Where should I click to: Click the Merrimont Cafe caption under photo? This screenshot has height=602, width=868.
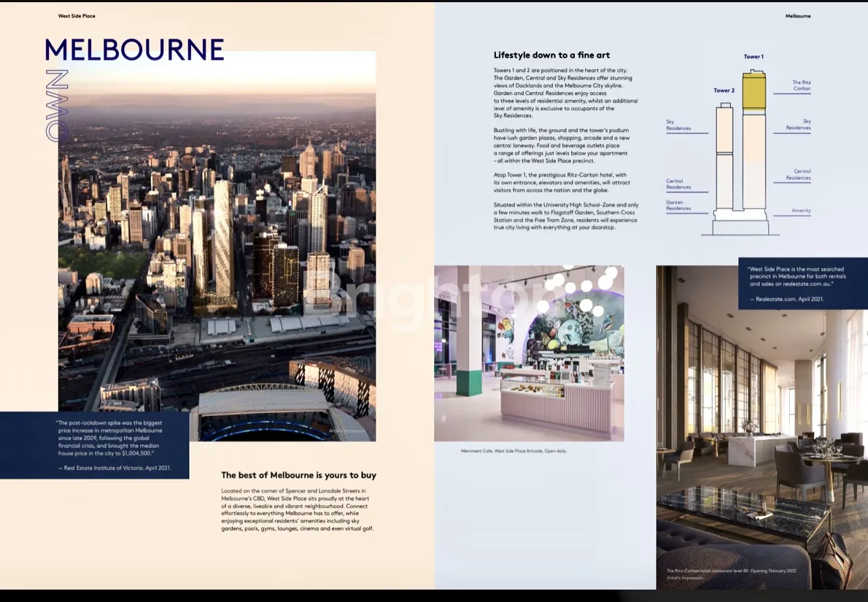pyautogui.click(x=514, y=451)
